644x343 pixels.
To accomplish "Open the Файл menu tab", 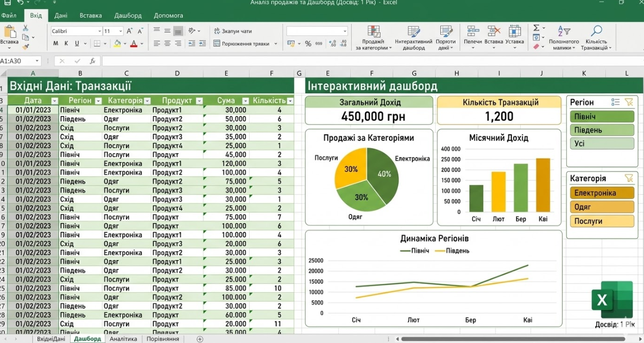I will click(x=9, y=16).
